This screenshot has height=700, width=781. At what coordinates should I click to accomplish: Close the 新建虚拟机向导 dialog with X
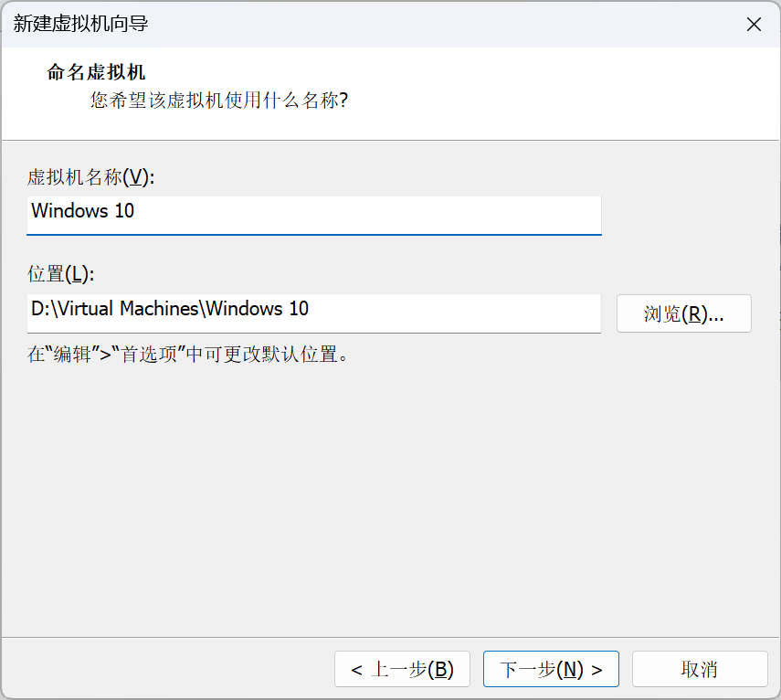pos(754,24)
